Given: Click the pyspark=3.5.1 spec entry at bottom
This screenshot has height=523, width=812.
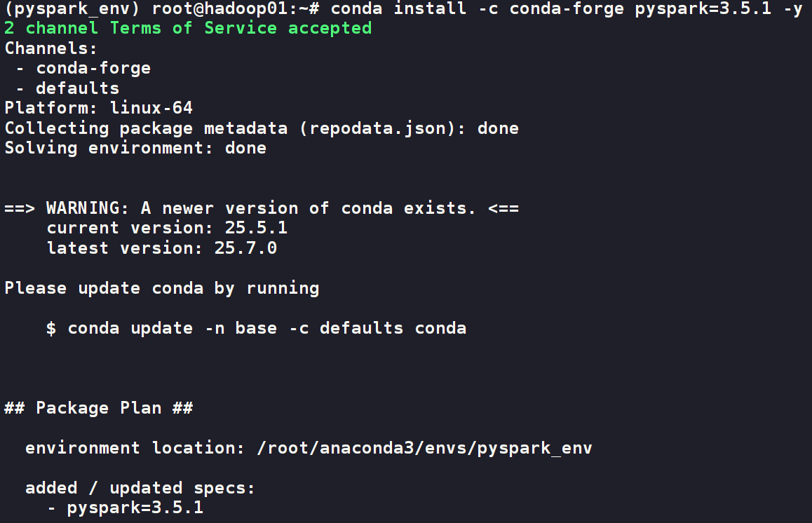Looking at the screenshot, I should (x=135, y=508).
